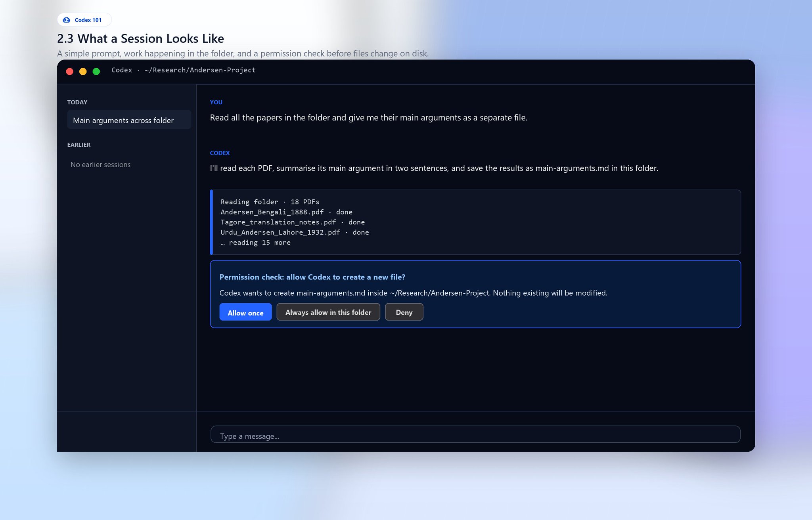Select the Urdu_Andersen_Lahore_1932.pdf log line

tap(295, 232)
